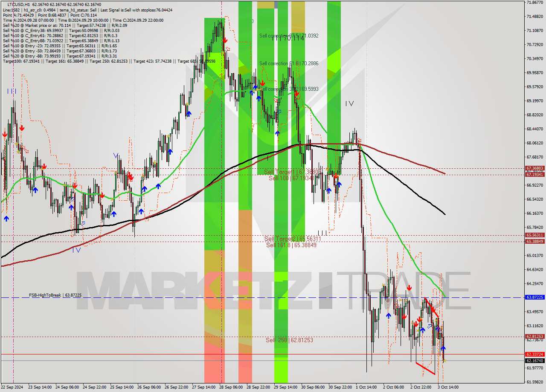Click the 65.01370 price axis value
Screen dimensions: 546x392
click(x=534, y=255)
